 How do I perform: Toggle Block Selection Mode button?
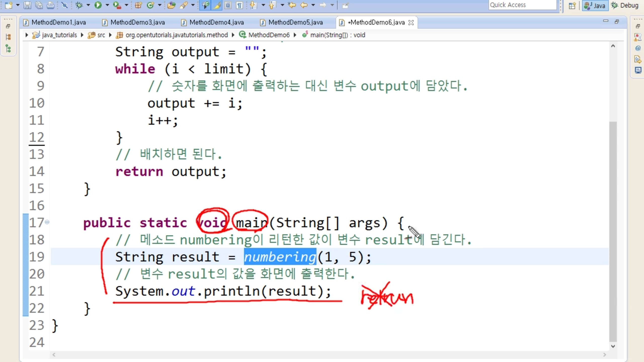coord(228,5)
